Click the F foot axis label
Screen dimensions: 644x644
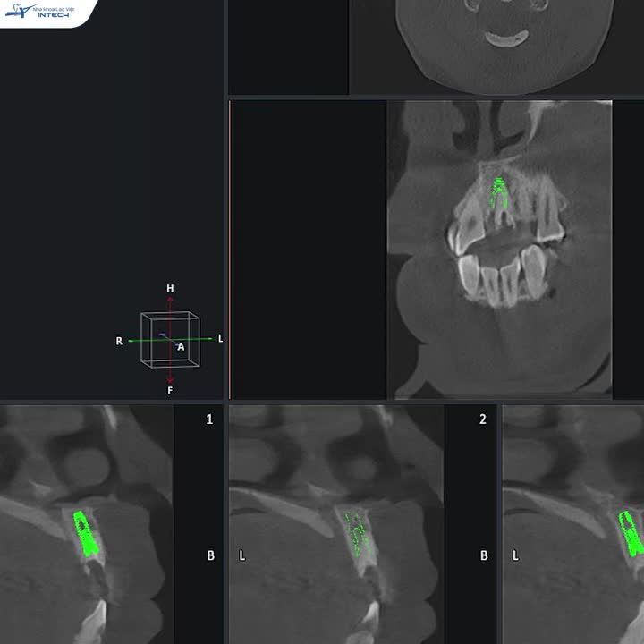170,391
